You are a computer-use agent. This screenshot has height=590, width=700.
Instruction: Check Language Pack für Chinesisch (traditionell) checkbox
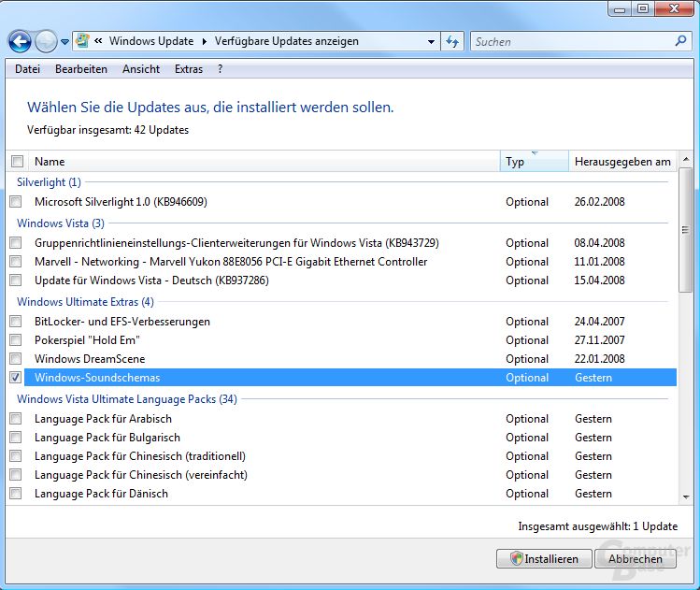click(16, 456)
